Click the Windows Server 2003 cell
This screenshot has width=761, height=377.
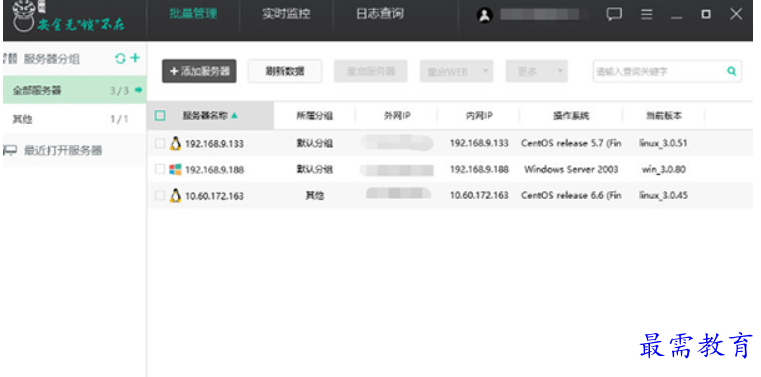click(571, 169)
